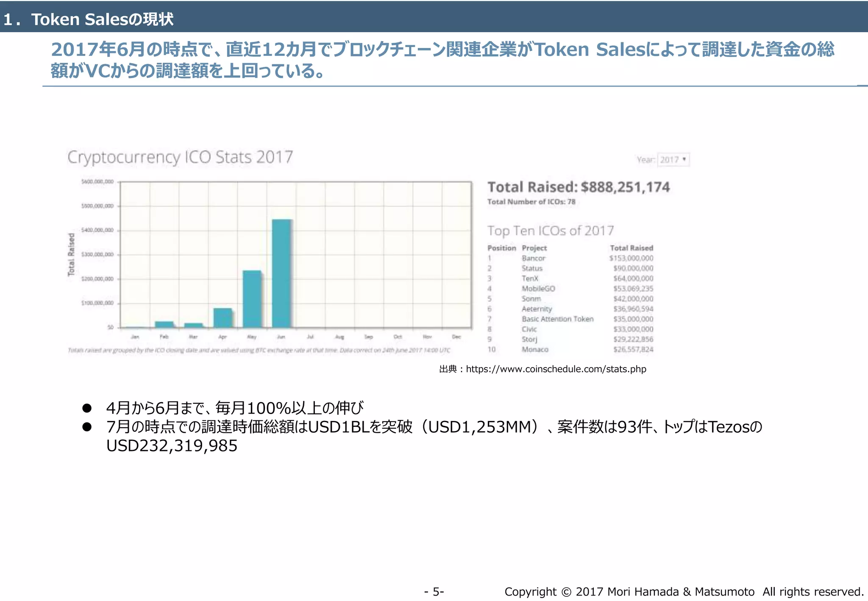Image resolution: width=868 pixels, height=601 pixels.
Task: Click the Total Raised y-axis label
Action: click(72, 255)
